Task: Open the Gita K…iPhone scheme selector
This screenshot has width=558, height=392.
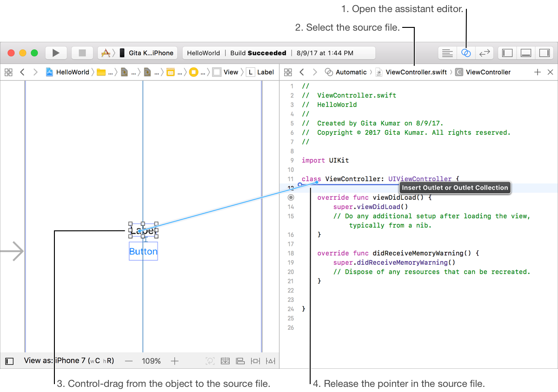Action: click(x=138, y=53)
